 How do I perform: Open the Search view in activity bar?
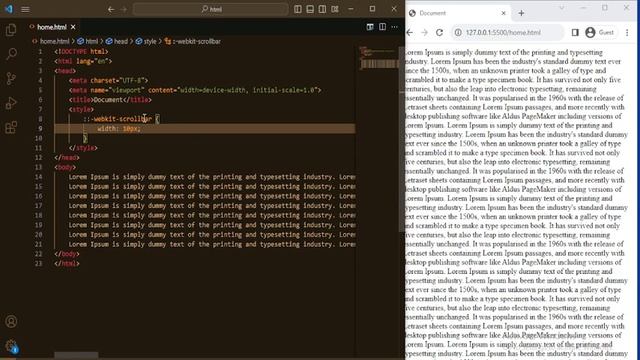(11, 53)
